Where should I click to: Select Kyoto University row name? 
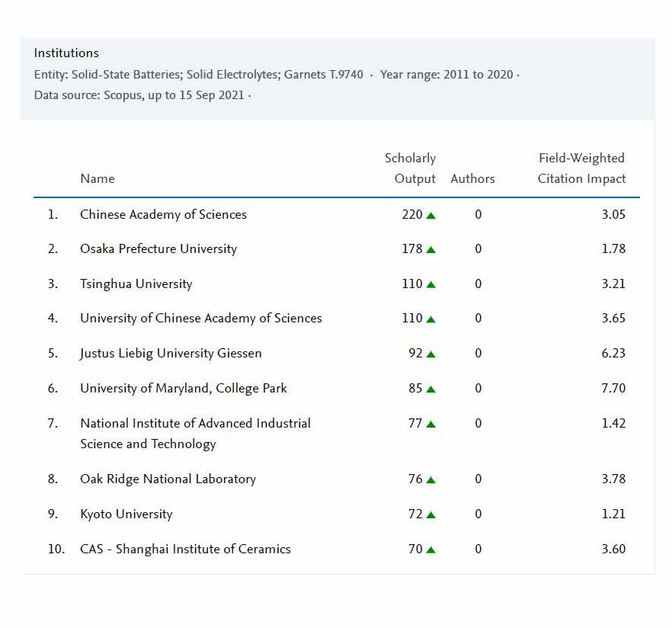tap(126, 514)
